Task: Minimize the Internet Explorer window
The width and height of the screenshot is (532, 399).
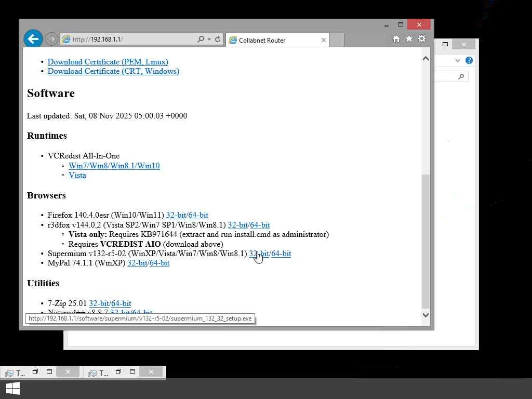Action: [x=387, y=25]
